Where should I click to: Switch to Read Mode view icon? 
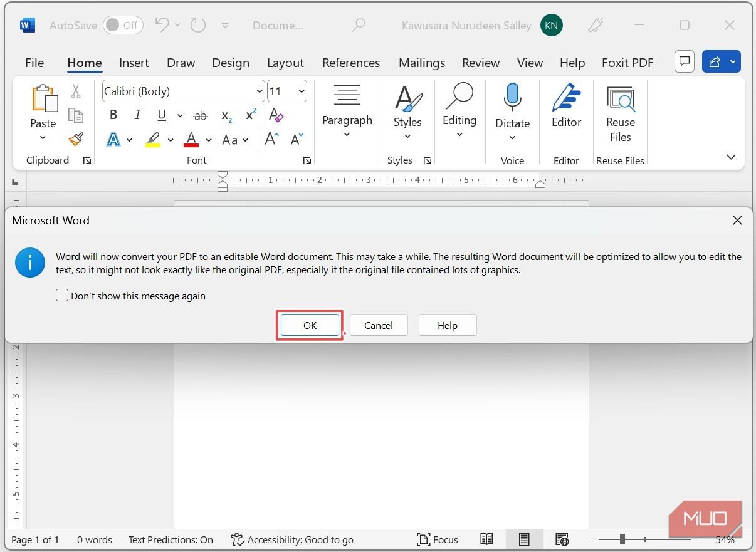click(486, 539)
